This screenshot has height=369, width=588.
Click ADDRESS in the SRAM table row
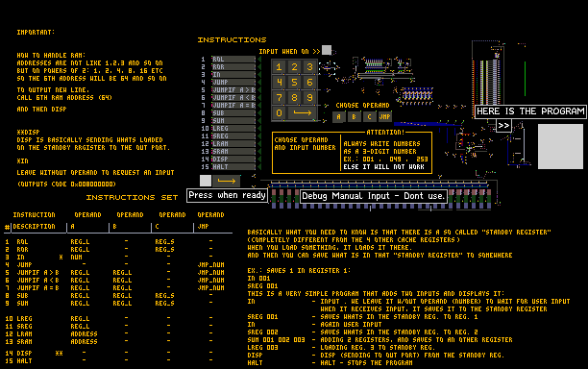coord(84,342)
